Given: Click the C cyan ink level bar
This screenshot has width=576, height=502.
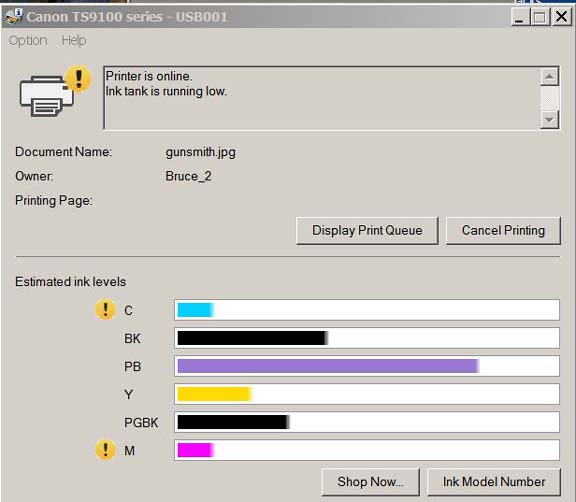Looking at the screenshot, I should (x=367, y=310).
